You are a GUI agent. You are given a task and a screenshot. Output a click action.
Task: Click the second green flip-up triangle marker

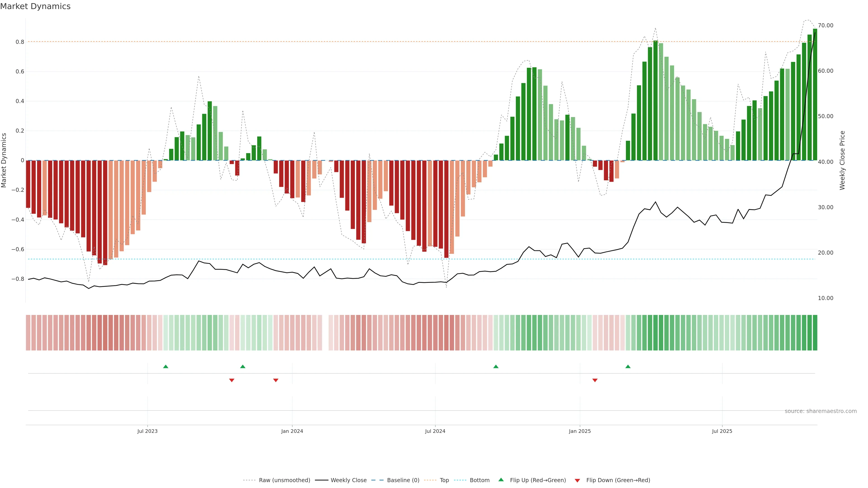243,366
